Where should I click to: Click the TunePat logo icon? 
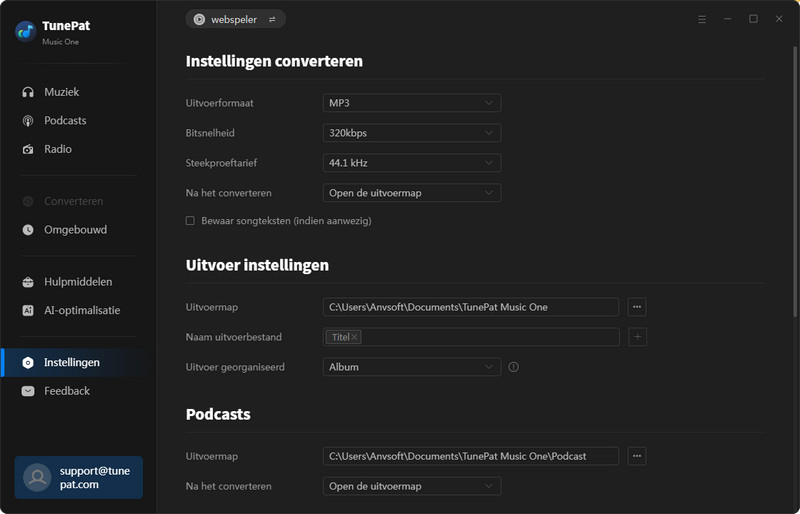point(26,32)
